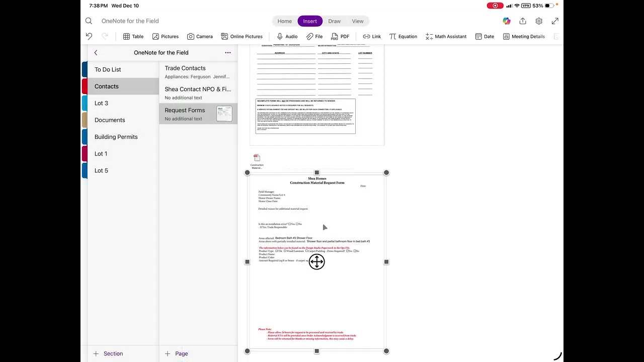The width and height of the screenshot is (644, 362).
Task: Add a new Section
Action: point(108,353)
